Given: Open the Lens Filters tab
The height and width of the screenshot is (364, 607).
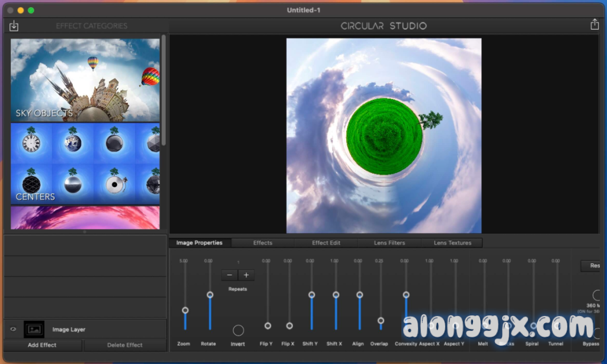Looking at the screenshot, I should pyautogui.click(x=389, y=243).
